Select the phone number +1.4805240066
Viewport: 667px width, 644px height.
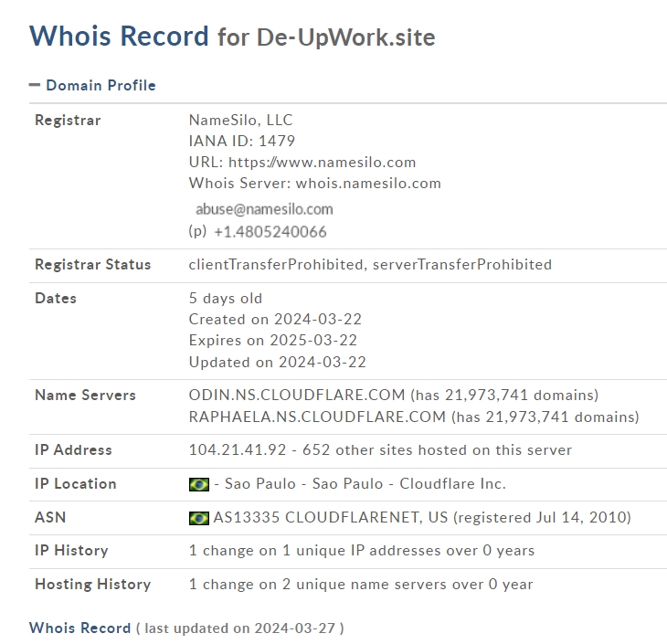pos(270,232)
